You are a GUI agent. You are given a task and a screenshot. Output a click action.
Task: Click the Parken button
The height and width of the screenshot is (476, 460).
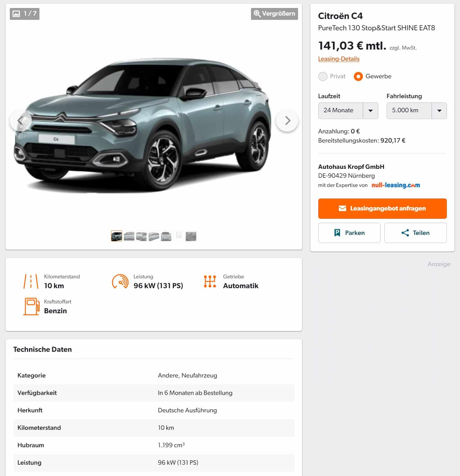click(349, 233)
